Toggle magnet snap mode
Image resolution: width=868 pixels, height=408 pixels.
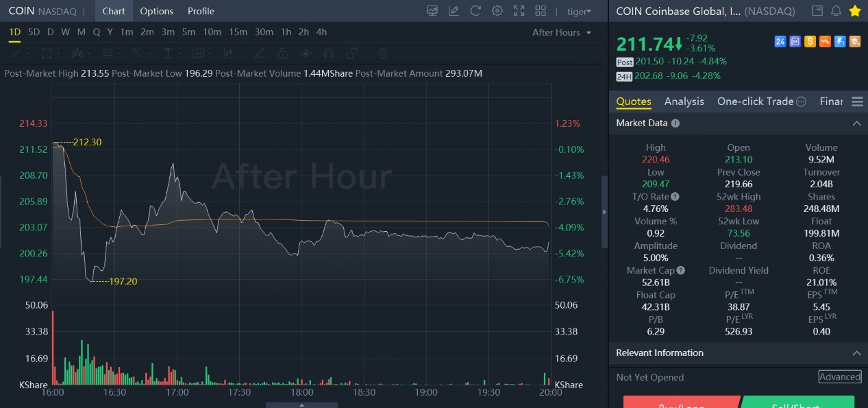[x=329, y=53]
